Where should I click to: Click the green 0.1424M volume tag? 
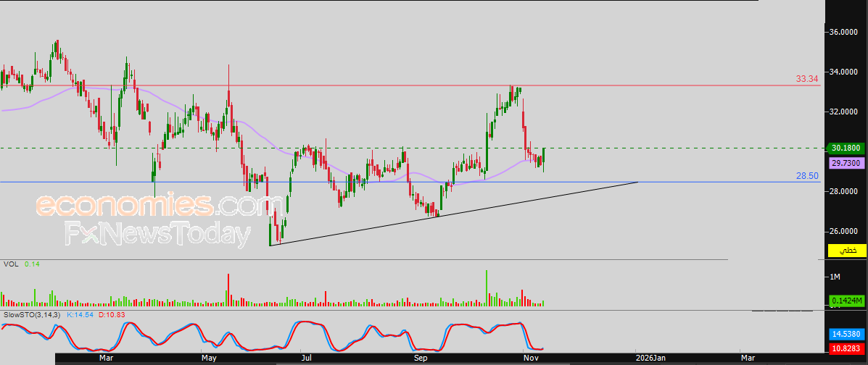[x=846, y=301]
